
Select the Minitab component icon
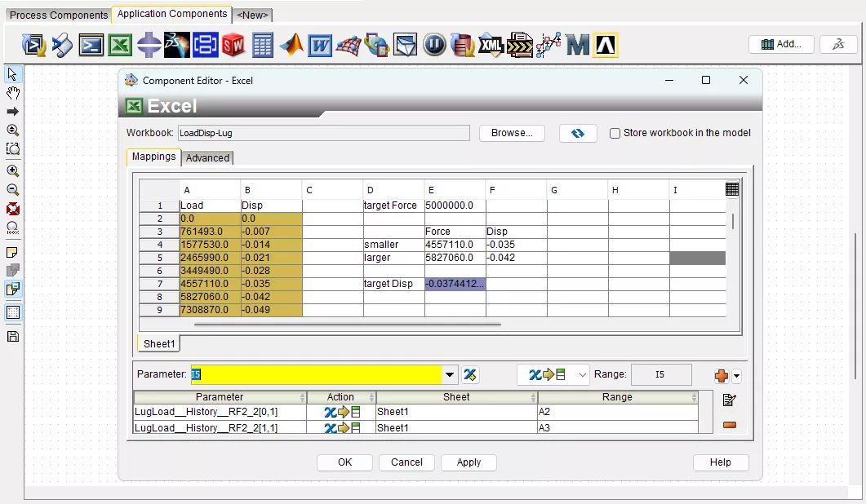coord(577,45)
